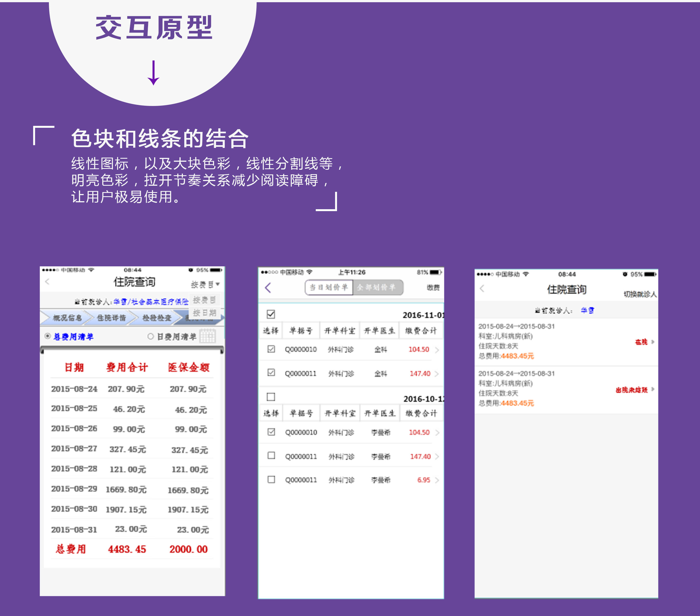Click back arrow in right phone header
The image size is (700, 616).
point(482,288)
